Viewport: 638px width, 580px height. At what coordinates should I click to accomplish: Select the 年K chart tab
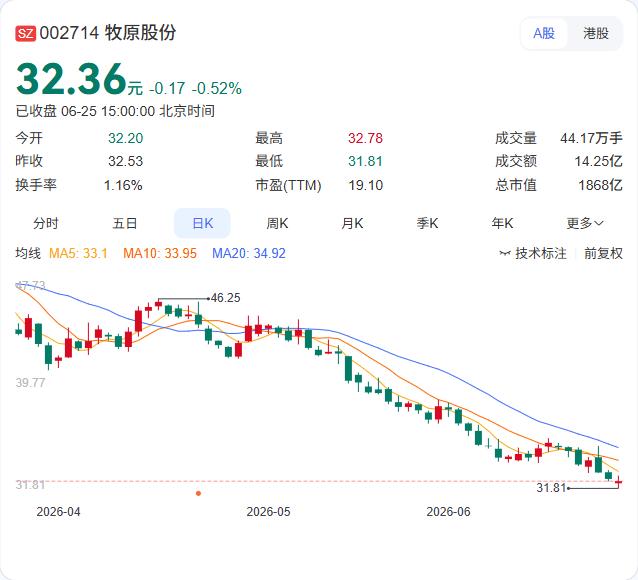(x=502, y=223)
